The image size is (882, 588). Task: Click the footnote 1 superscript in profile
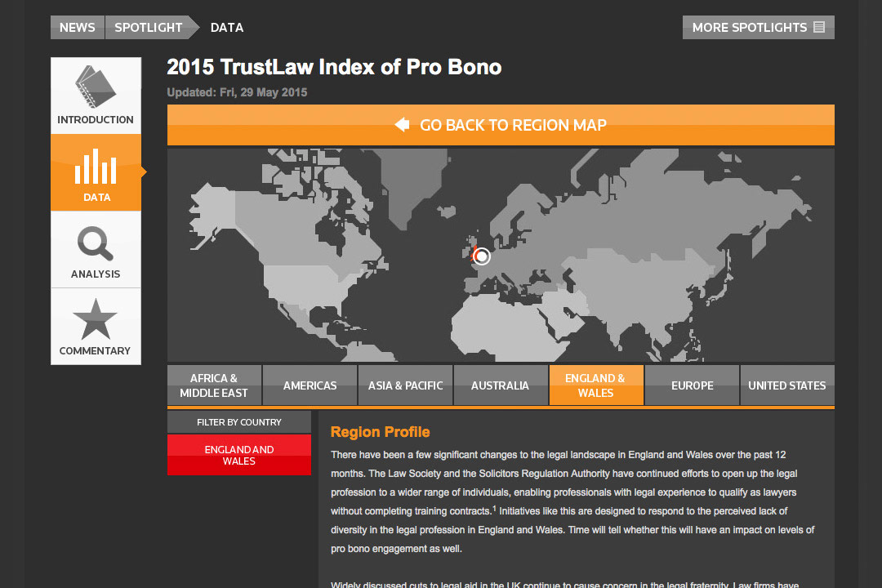point(494,508)
